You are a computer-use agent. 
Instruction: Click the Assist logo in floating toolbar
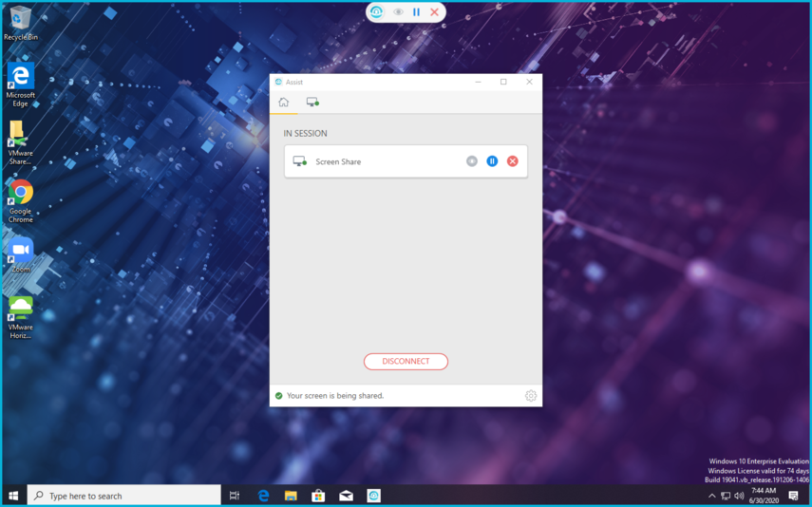click(x=377, y=12)
